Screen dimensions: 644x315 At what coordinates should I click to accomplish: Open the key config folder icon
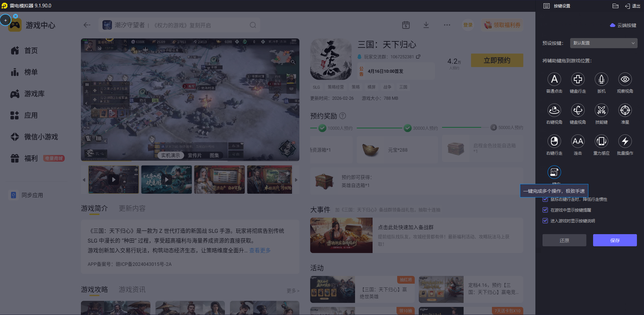(x=615, y=6)
